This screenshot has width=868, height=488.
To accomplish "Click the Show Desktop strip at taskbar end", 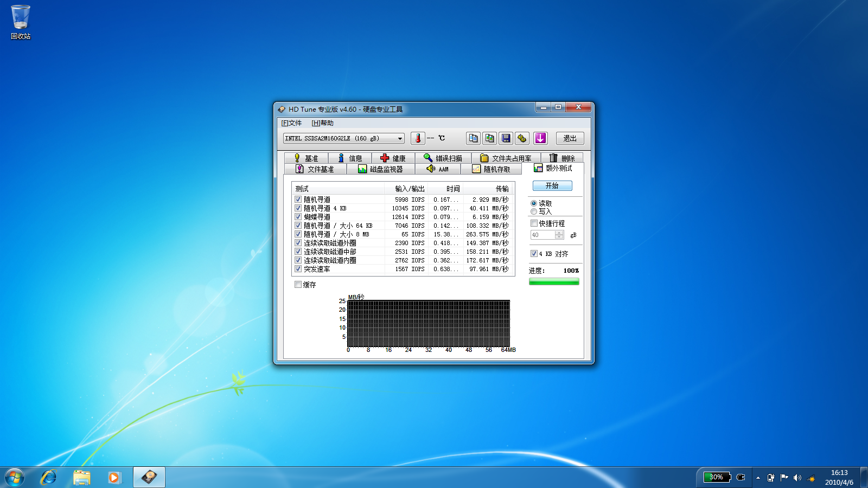I will [864, 477].
